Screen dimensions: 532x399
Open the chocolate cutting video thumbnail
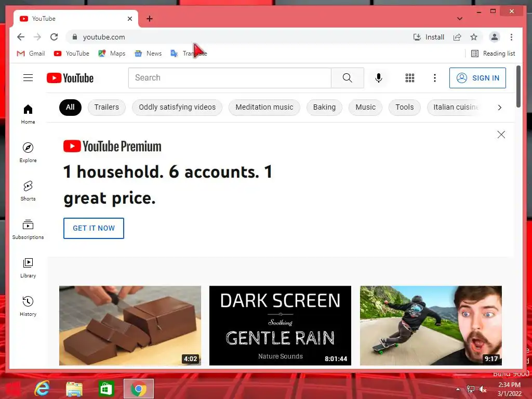click(130, 326)
